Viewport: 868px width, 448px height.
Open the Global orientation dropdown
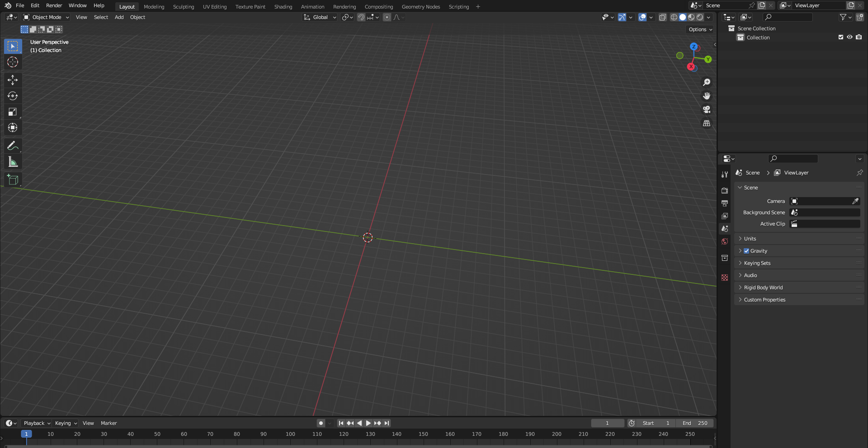point(320,17)
